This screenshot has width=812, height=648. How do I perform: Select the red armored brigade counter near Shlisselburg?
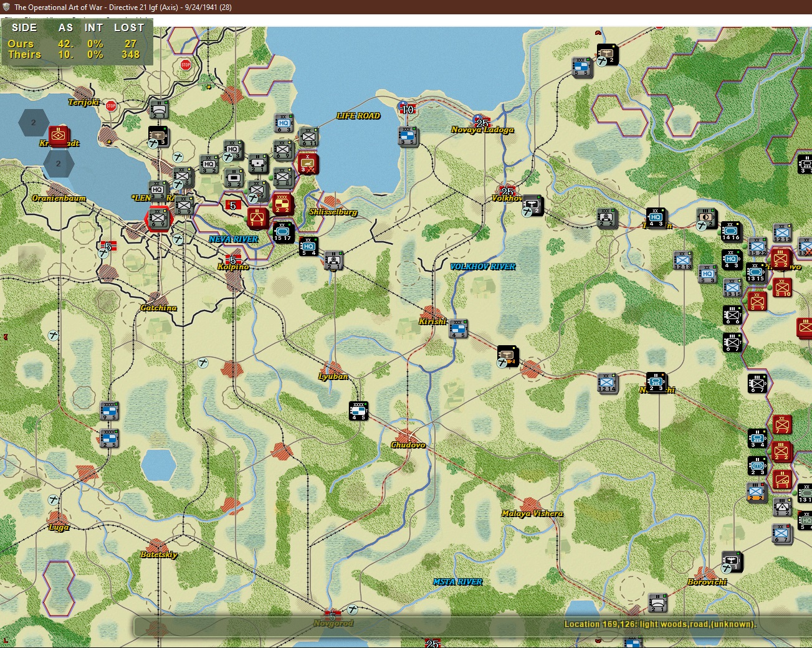[x=308, y=163]
